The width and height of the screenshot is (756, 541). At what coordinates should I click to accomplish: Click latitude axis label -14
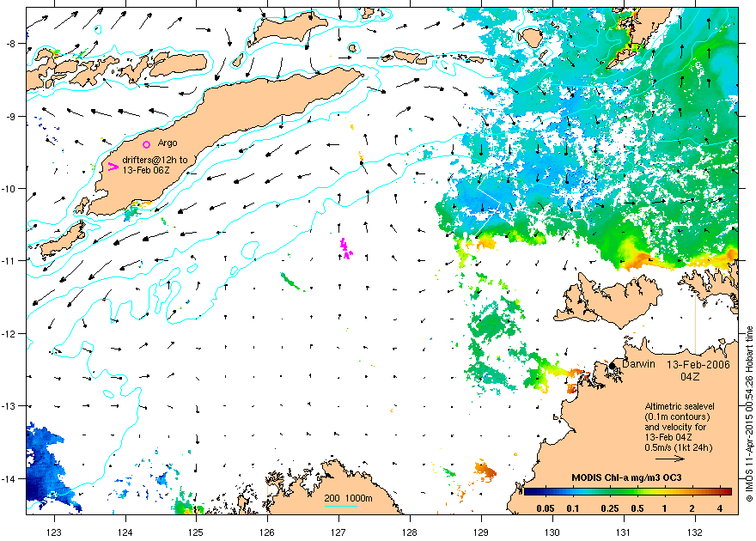9,479
